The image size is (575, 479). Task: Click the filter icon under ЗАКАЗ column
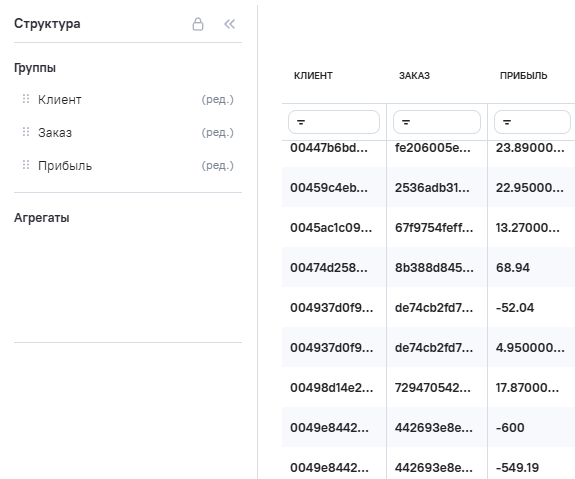[406, 122]
